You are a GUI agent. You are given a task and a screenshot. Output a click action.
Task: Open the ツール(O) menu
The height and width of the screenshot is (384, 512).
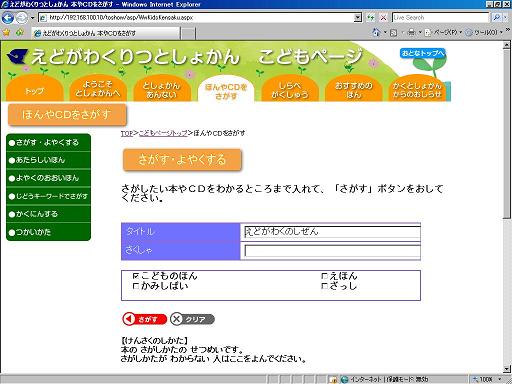tap(484, 32)
